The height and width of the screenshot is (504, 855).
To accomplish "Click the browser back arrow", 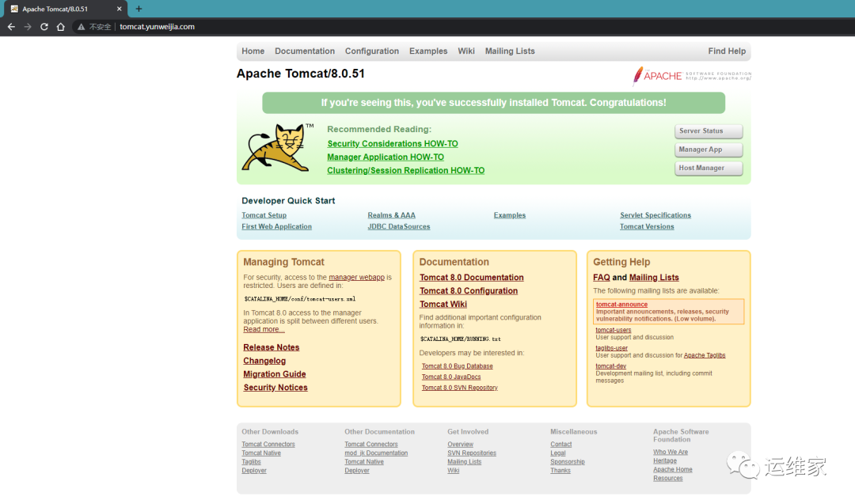I will point(11,27).
